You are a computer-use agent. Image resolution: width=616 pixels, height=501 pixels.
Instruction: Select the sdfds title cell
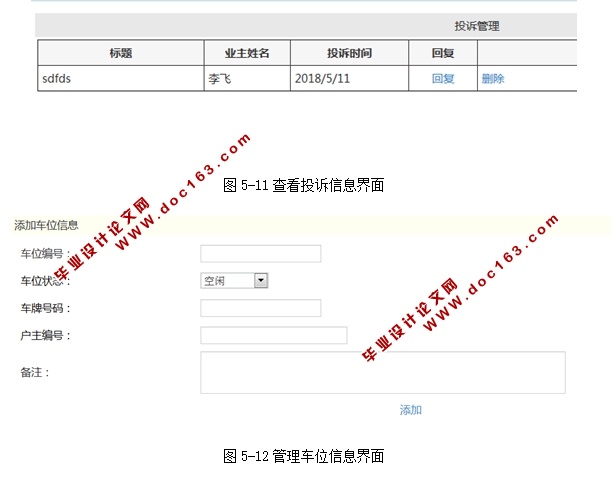pyautogui.click(x=121, y=79)
